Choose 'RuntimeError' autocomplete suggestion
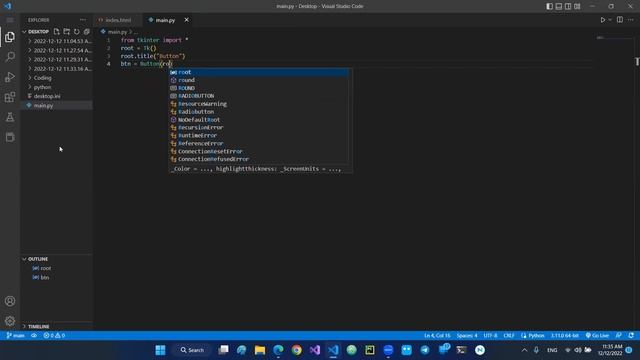The image size is (640, 360). pos(259,136)
